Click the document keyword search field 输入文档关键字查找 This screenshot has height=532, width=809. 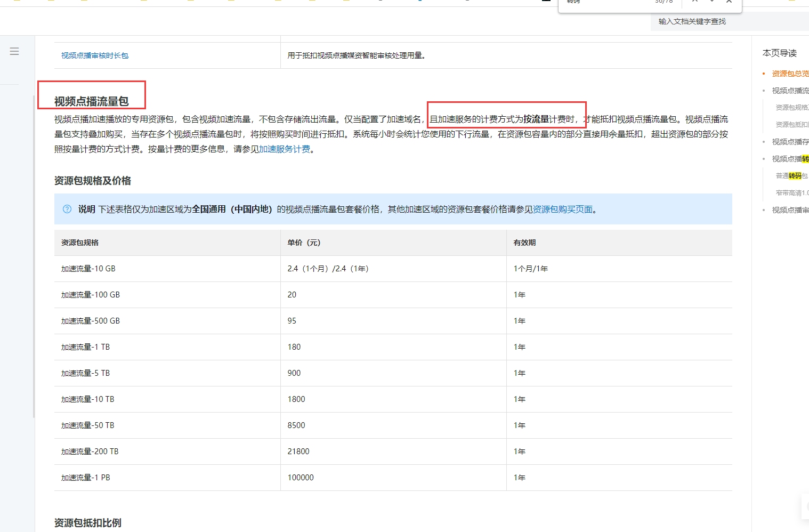[x=730, y=21]
